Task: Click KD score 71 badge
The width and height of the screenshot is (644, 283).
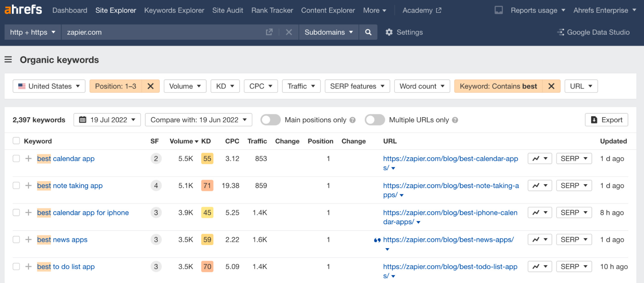Action: (x=207, y=186)
